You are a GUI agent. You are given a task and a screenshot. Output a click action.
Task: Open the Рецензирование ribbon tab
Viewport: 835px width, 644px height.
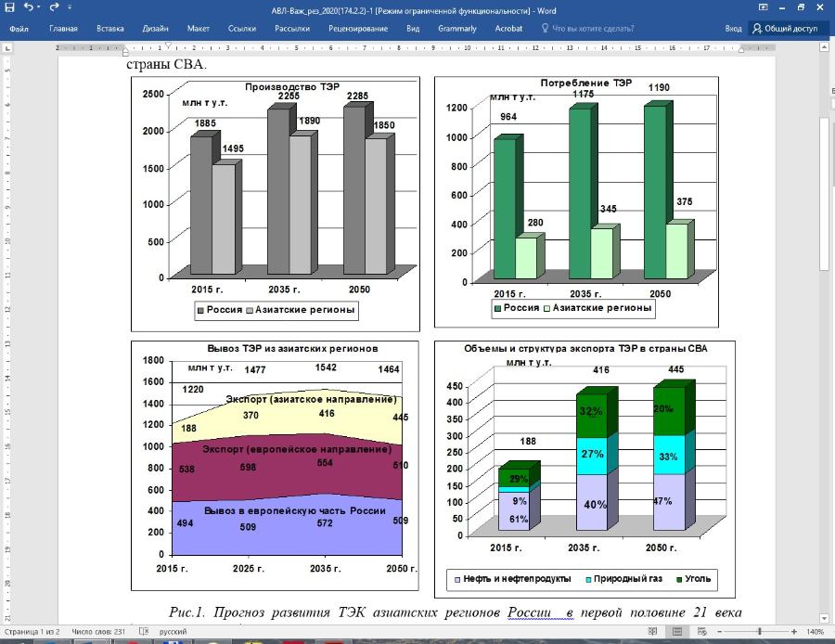coord(358,29)
